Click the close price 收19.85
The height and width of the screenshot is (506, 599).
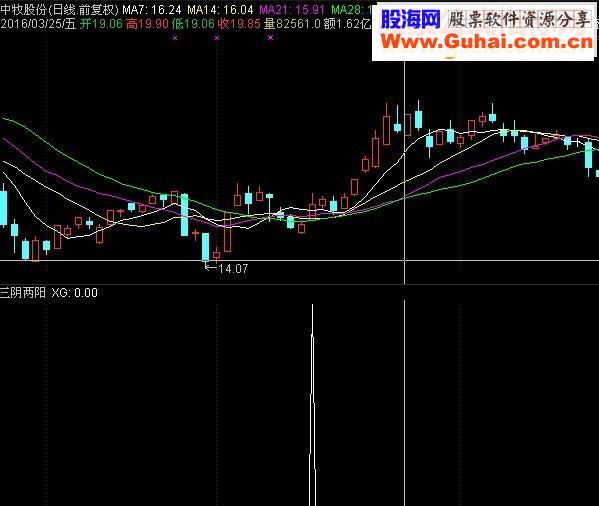click(239, 24)
